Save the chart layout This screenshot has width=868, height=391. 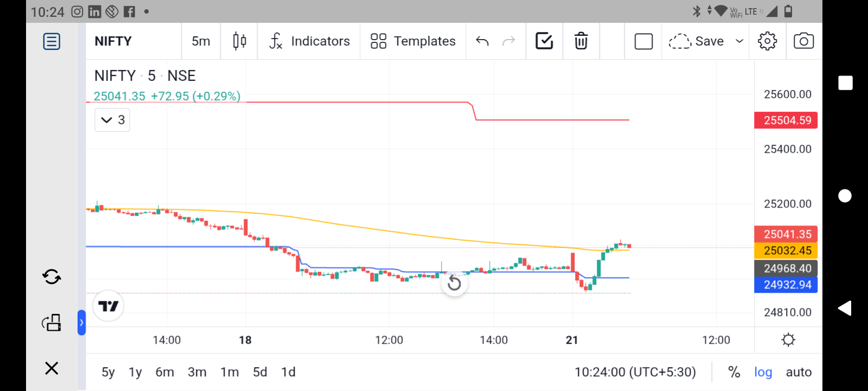coord(696,41)
